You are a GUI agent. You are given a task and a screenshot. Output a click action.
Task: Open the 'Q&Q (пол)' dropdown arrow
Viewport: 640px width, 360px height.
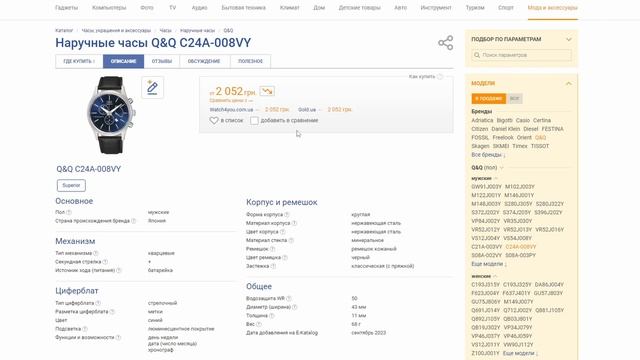tap(502, 168)
